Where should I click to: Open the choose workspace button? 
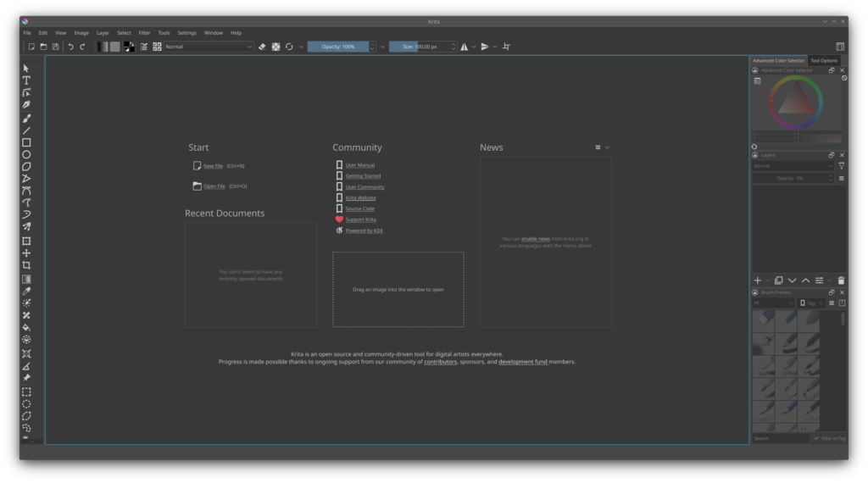840,47
